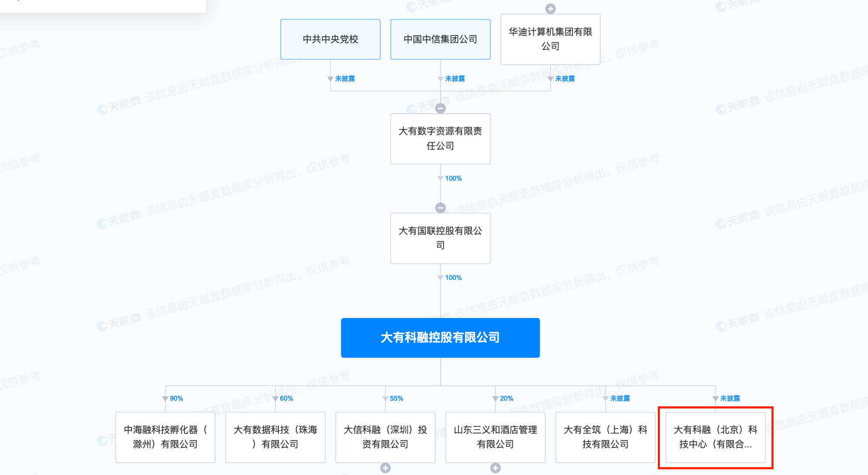
Task: Collapse the 大有数字资源有限责任公司 node shareholders
Action: click(x=440, y=108)
